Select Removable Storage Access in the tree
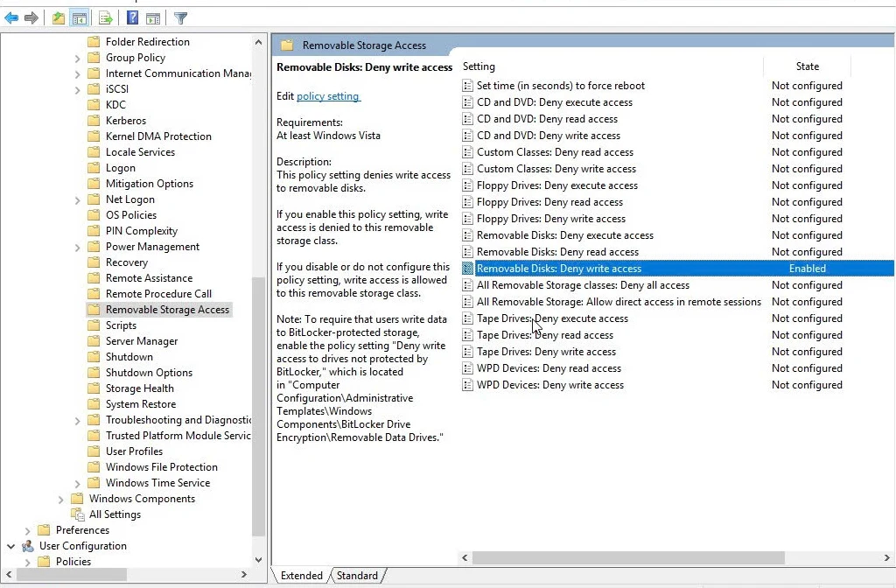The image size is (896, 588). pos(167,310)
